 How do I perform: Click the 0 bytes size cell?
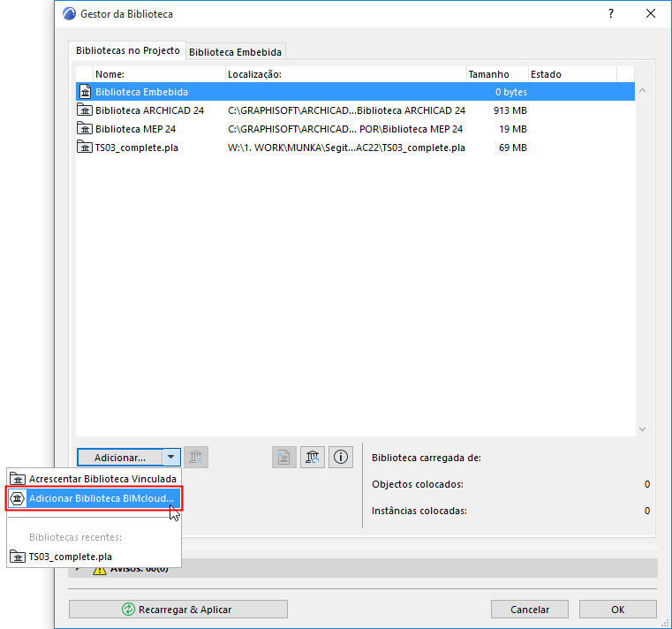[x=511, y=92]
